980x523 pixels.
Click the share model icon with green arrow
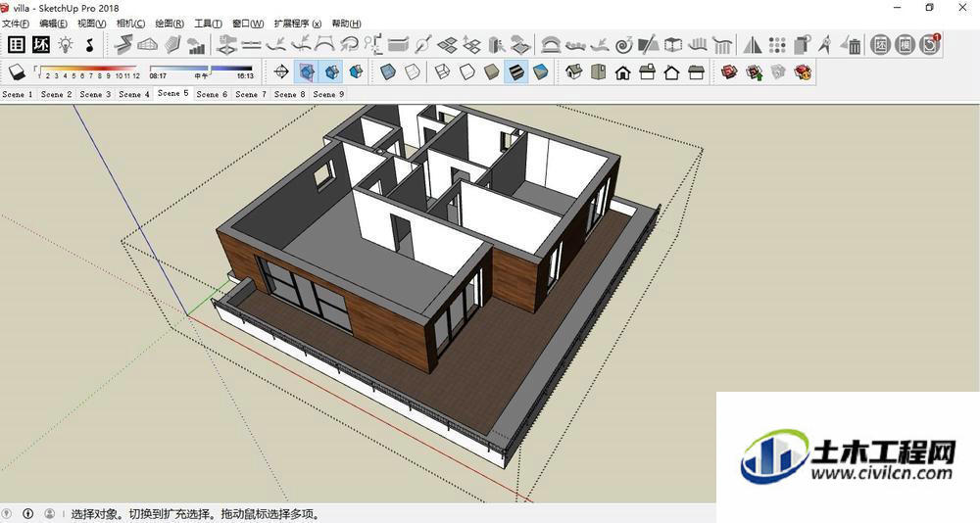click(x=754, y=72)
